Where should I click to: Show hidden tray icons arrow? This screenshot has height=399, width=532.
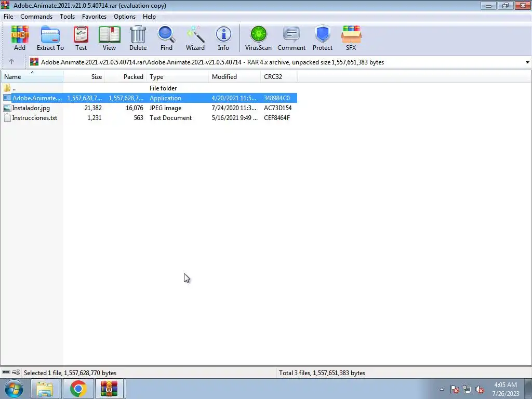click(442, 390)
